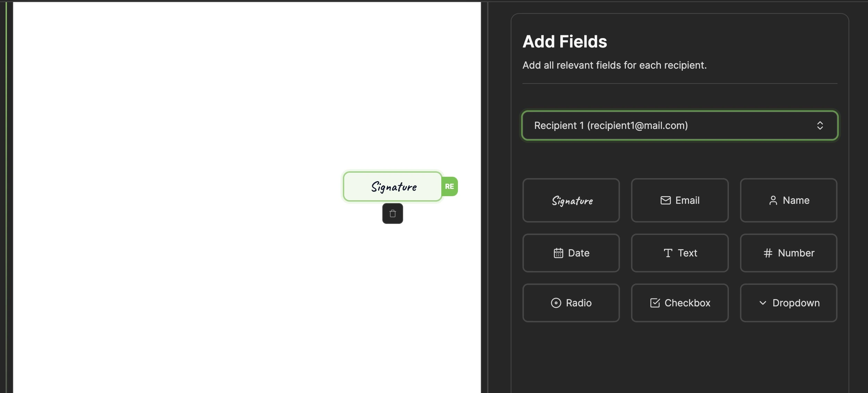Click the Date field icon
868x393 pixels.
coord(558,253)
